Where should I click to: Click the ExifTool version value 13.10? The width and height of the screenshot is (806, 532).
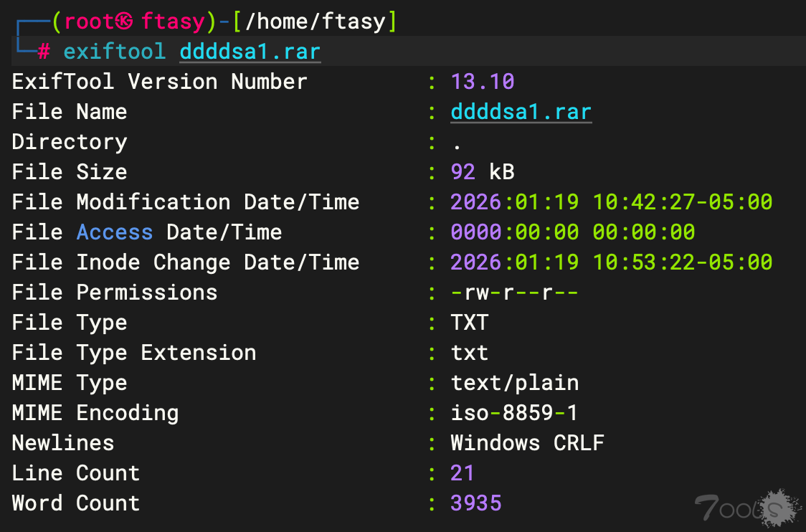(483, 82)
